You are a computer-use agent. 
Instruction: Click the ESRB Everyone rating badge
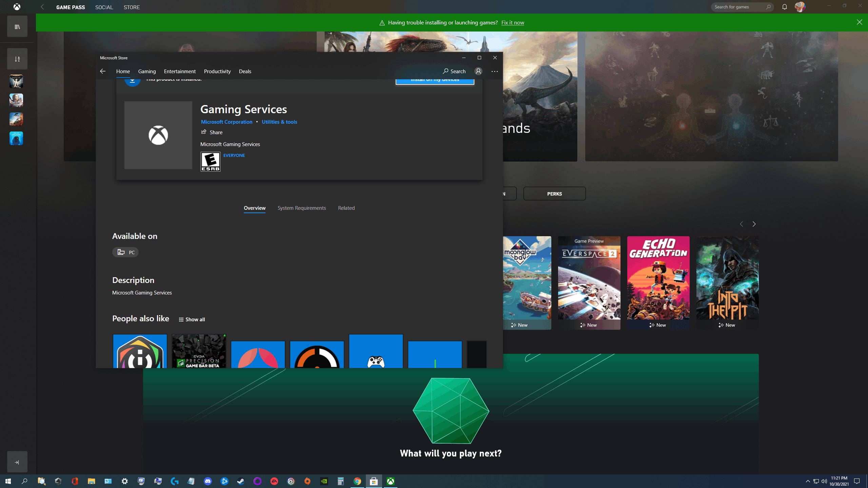tap(210, 162)
